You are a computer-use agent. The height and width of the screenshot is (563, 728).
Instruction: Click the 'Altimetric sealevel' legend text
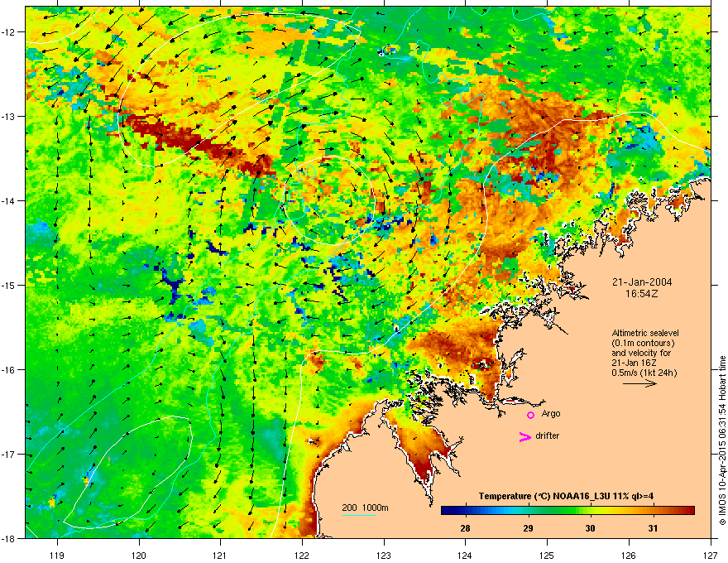coord(645,333)
